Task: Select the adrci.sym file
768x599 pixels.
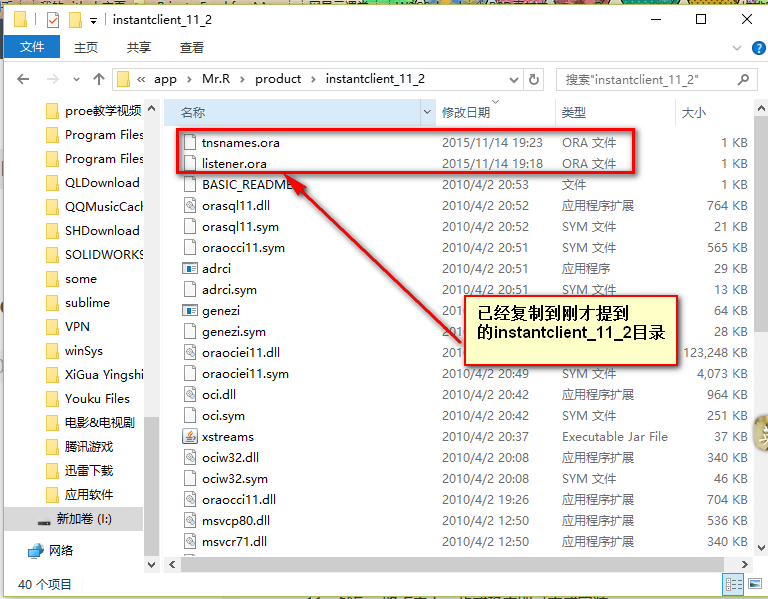Action: pos(229,290)
